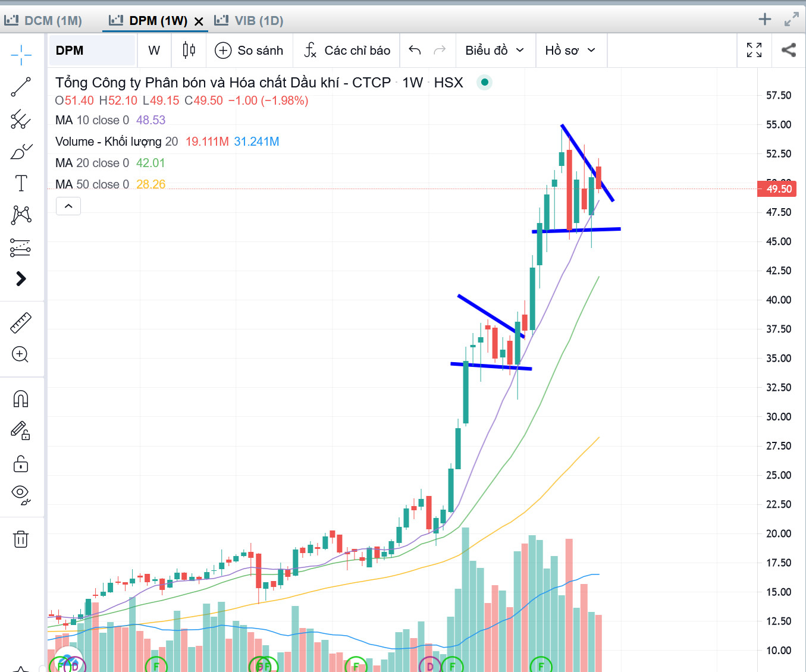The height and width of the screenshot is (672, 806).
Task: Add a new chart tab with plus
Action: tap(765, 20)
